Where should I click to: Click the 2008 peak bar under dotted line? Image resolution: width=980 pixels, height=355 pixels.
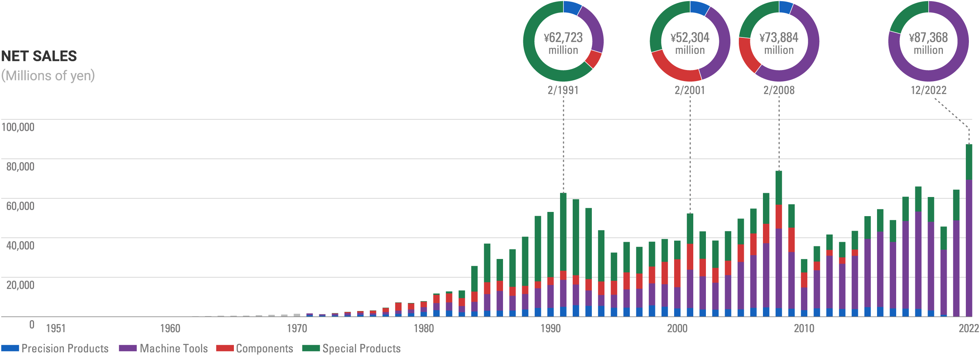click(779, 244)
